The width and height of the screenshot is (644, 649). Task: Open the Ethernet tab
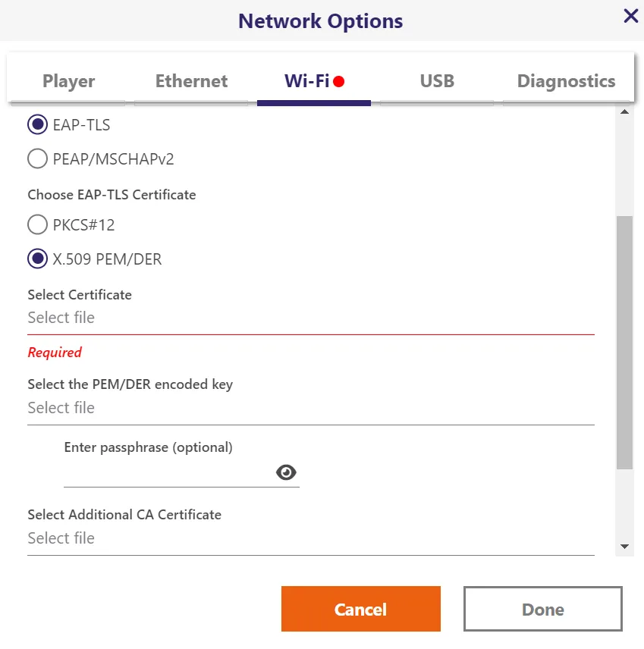pyautogui.click(x=191, y=81)
